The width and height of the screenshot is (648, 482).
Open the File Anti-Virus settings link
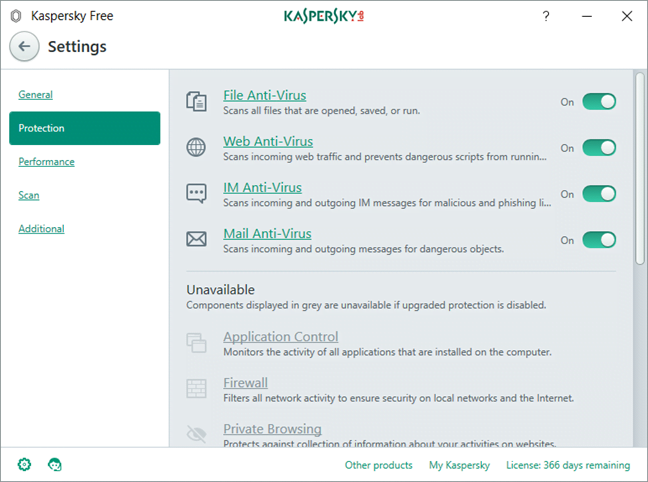(264, 95)
